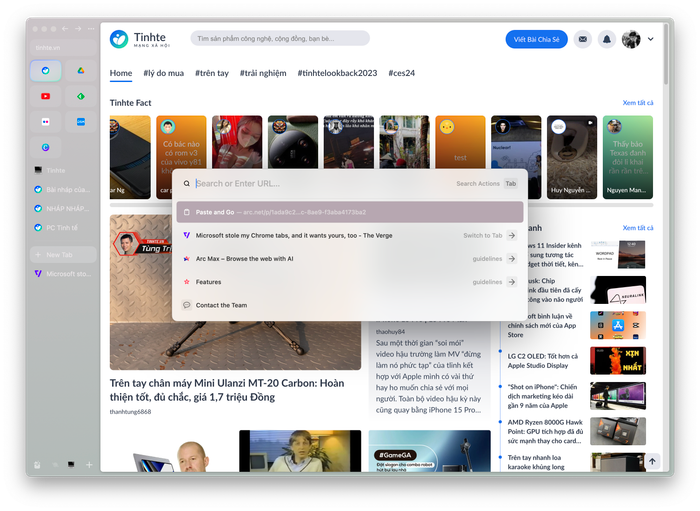Open the '#tinhtelookback2023' tab
700x511 pixels.
(338, 73)
